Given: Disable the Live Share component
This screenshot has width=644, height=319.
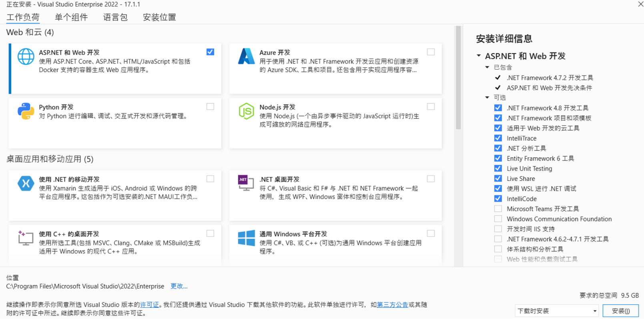Looking at the screenshot, I should point(498,178).
